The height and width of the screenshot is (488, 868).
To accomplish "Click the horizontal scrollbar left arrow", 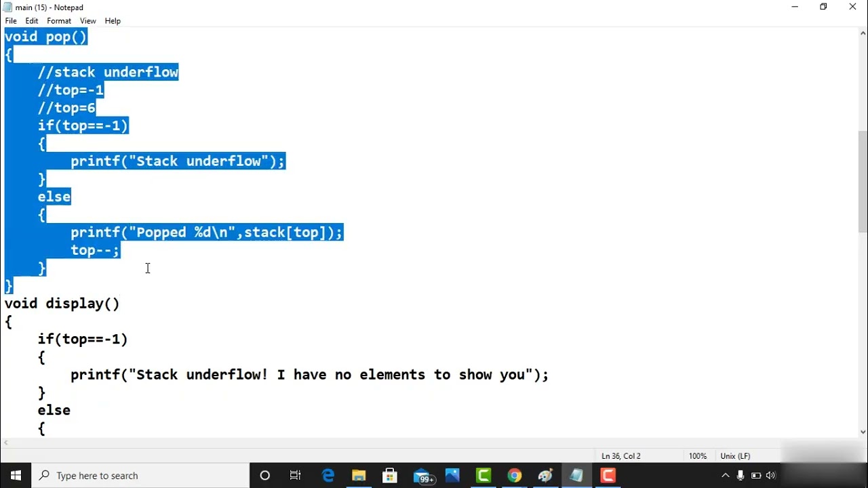I will click(5, 443).
